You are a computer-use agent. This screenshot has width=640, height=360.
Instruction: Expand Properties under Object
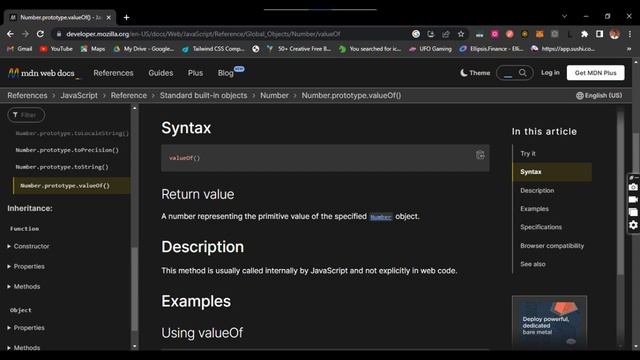(x=26, y=328)
